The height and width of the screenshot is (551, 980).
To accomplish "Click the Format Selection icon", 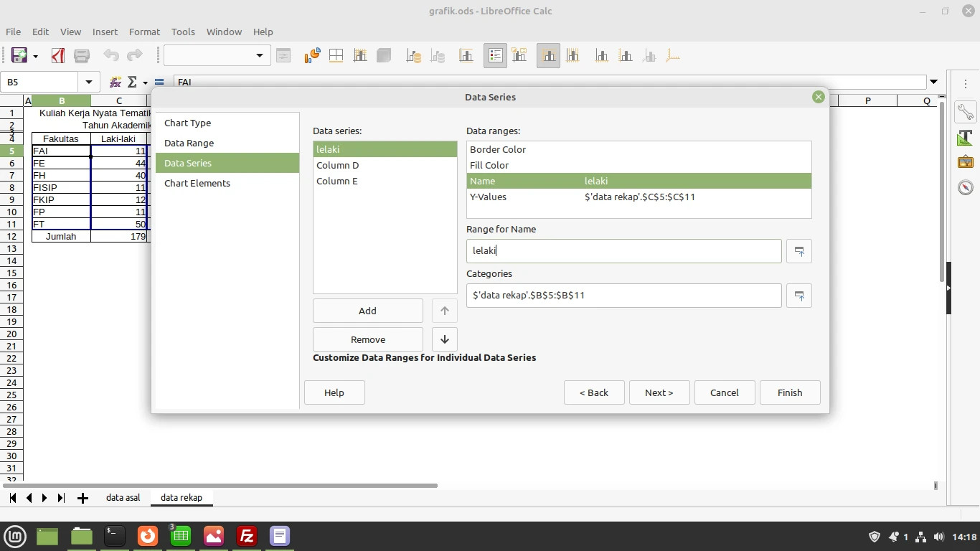I will click(283, 56).
